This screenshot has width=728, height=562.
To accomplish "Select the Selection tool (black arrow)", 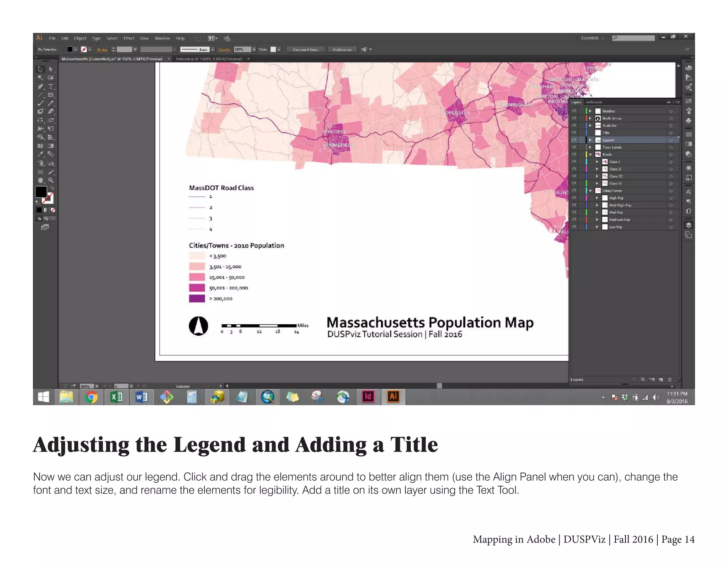I will [41, 69].
